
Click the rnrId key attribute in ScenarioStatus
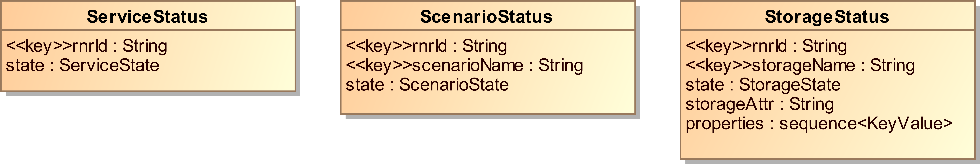pos(426,46)
